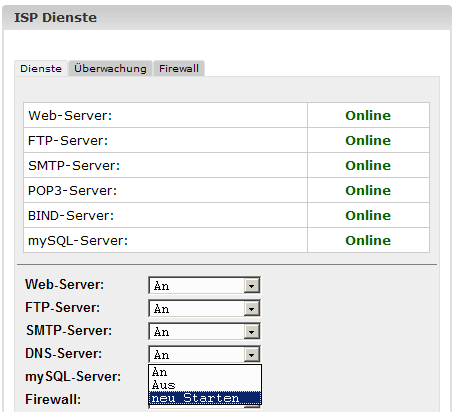This screenshot has width=454, height=412.
Task: Click the 'Web-Server:' table row label
Action: coord(70,116)
